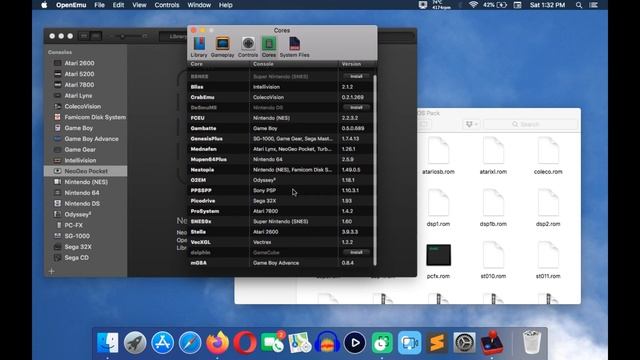Viewport: 640px width, 360px height.
Task: Select Nintendo (NES) in sidebar
Action: (86, 182)
